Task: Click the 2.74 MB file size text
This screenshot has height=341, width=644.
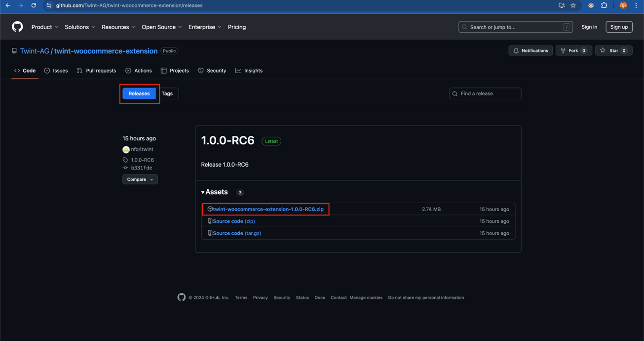Action: tap(431, 209)
